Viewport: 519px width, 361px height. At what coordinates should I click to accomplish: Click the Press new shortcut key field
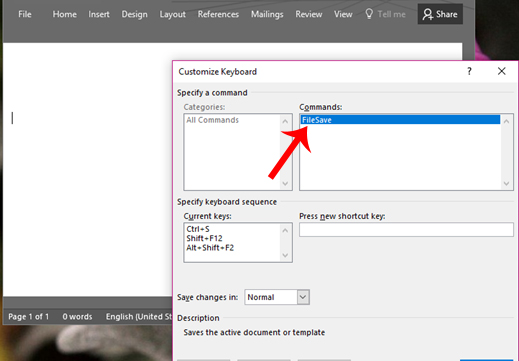click(406, 230)
